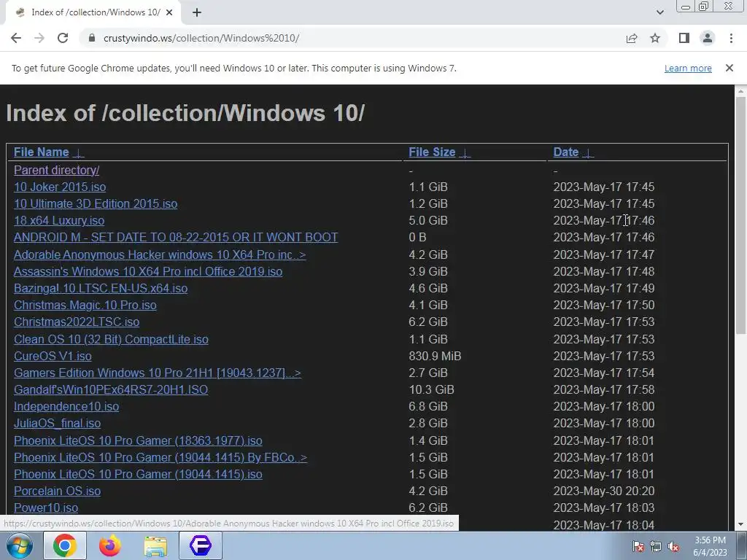
Task: Click the descending arrow next to File Name
Action: click(79, 153)
